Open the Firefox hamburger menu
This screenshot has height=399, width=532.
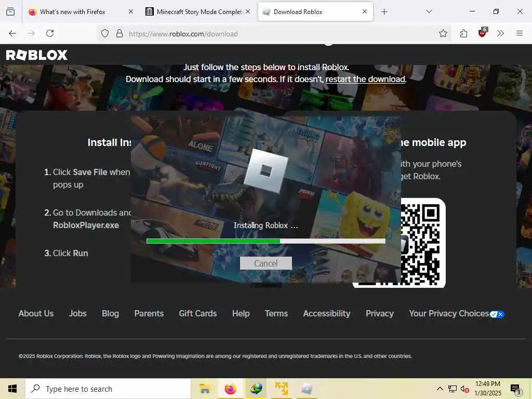click(519, 33)
